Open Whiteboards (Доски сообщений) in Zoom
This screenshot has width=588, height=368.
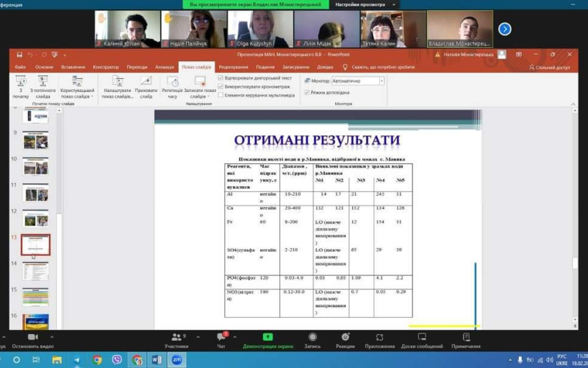pyautogui.click(x=422, y=340)
